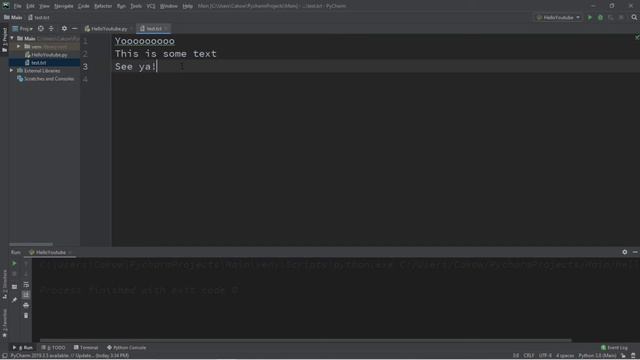Change CRLF line separator in status bar

[x=529, y=356]
